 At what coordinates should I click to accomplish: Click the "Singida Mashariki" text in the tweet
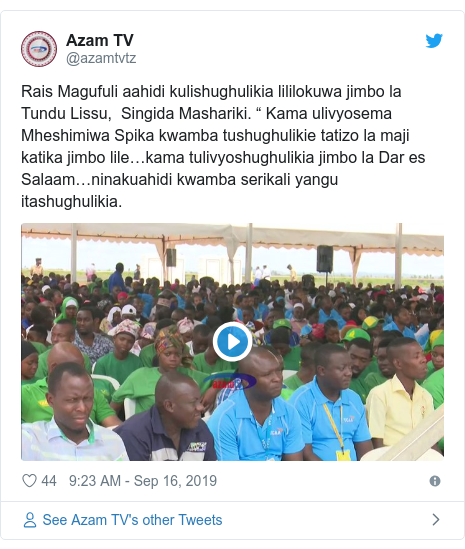tap(186, 113)
